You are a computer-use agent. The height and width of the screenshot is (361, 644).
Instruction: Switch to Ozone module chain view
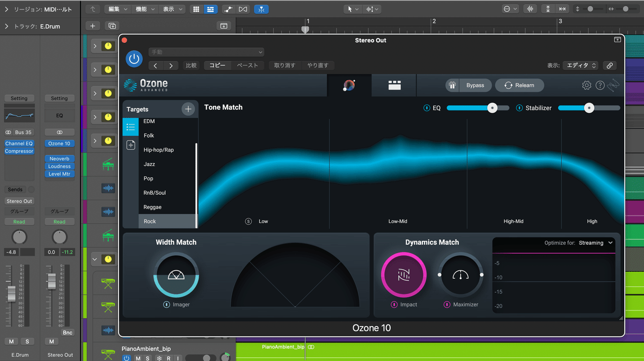394,85
